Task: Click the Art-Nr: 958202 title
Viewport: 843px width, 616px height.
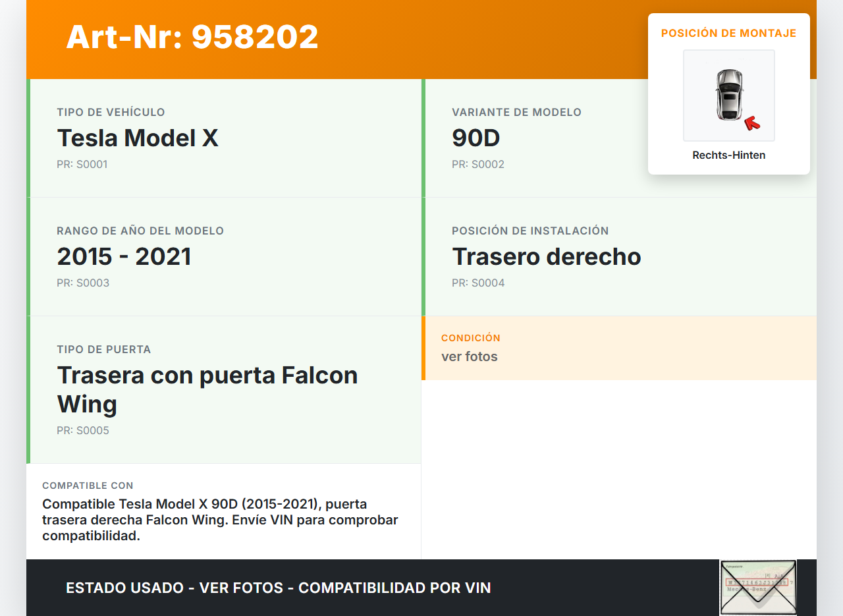Action: pyautogui.click(x=192, y=37)
